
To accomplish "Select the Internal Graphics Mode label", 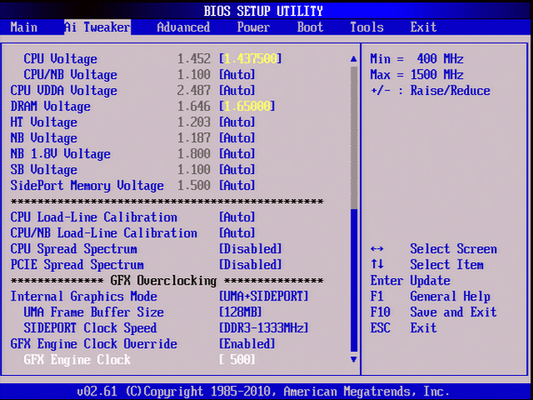I will tap(84, 296).
